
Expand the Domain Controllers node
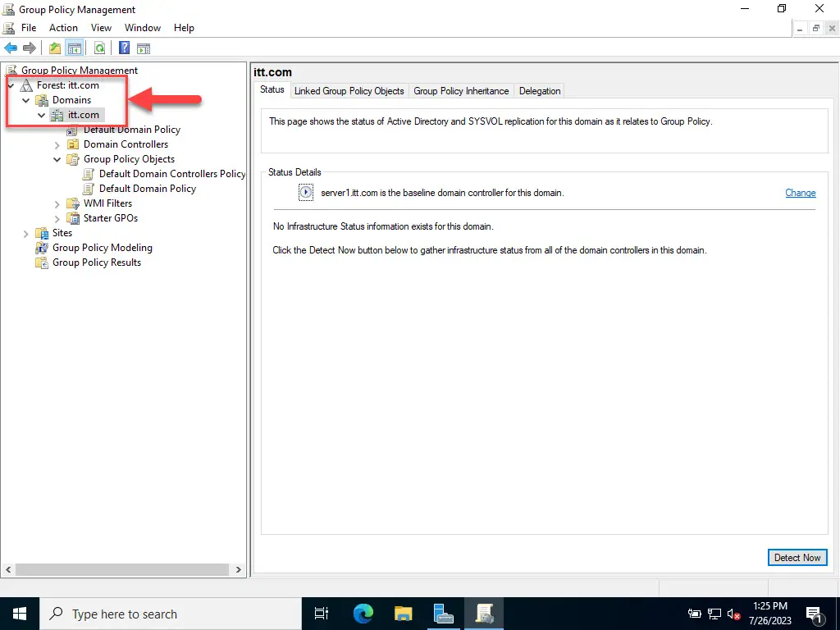point(57,144)
